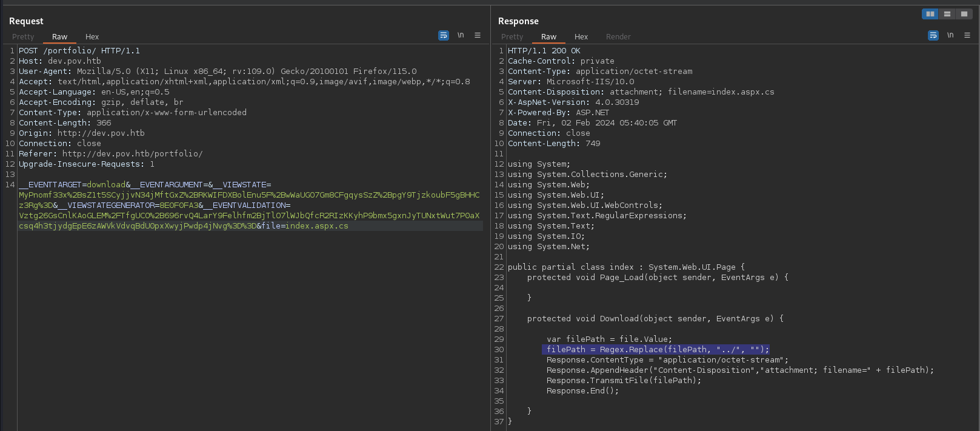Click the Request panel heading

[x=26, y=21]
